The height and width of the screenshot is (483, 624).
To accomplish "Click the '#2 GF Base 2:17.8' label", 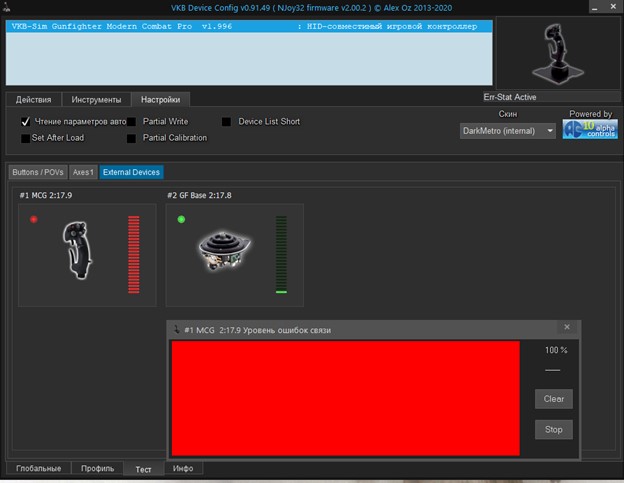I will [199, 195].
